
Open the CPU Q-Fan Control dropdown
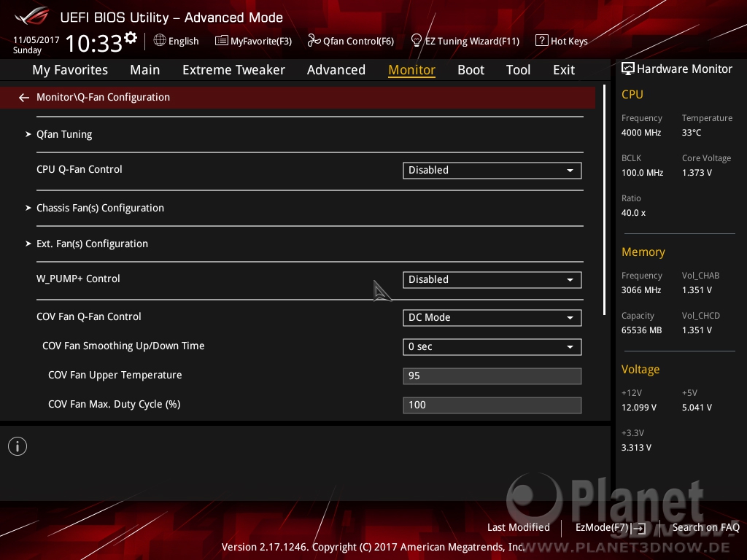click(492, 171)
